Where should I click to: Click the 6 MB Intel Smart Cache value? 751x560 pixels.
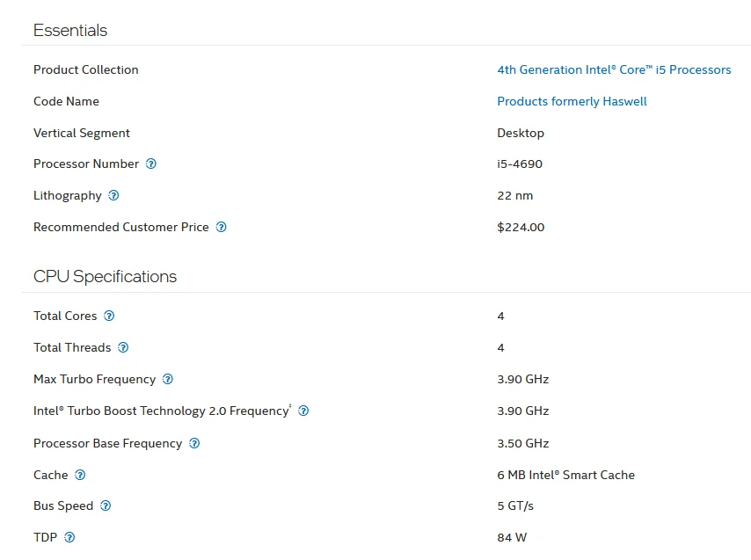[565, 475]
